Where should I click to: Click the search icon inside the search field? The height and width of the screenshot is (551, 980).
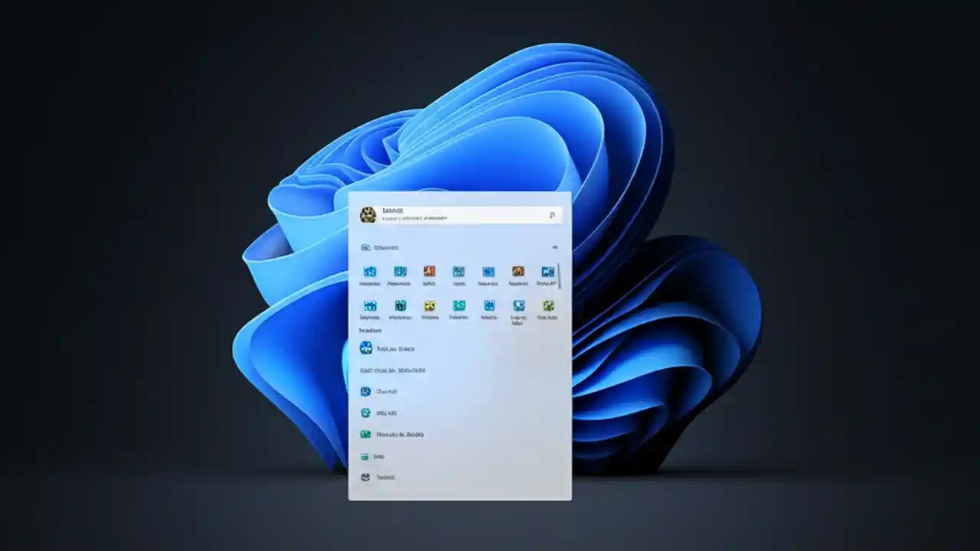click(x=554, y=216)
